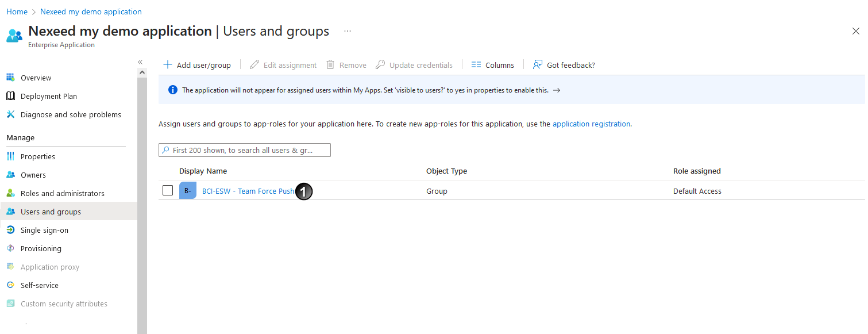
Task: Check the BCI-ESW - Team Force Push checkbox
Action: tap(168, 190)
